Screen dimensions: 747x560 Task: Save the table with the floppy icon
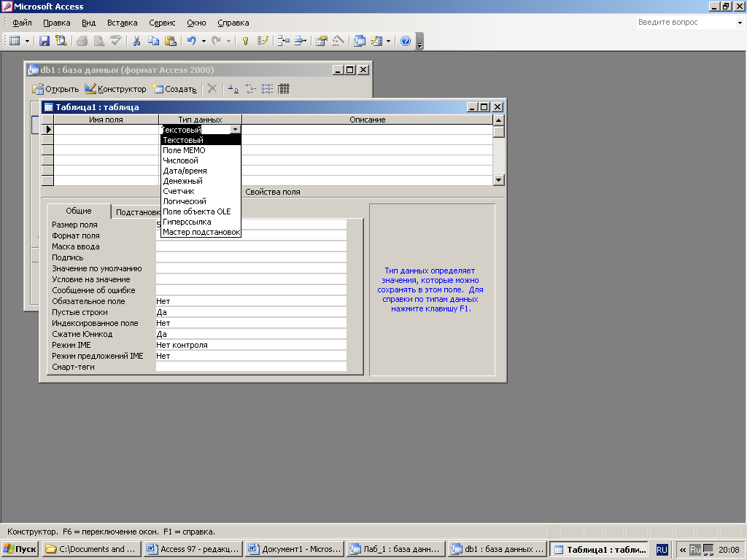point(44,41)
